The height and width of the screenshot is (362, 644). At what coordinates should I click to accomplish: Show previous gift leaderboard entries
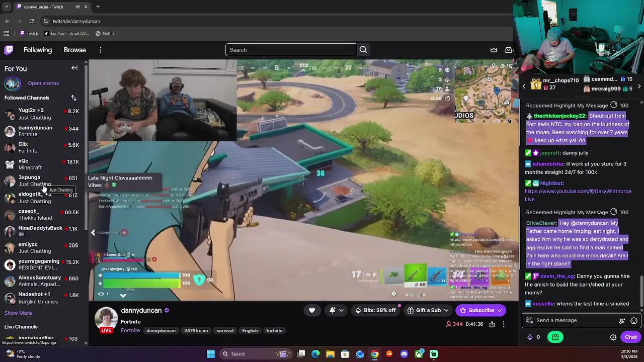click(x=524, y=86)
